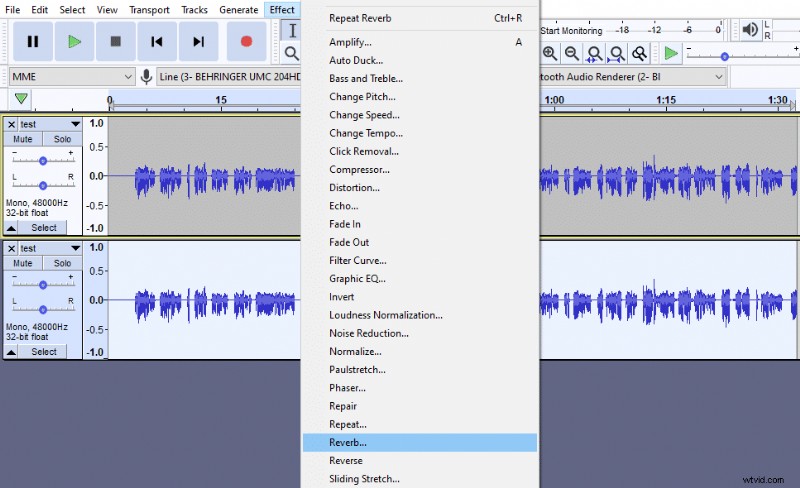Click second track gain slider
Viewport: 800px width, 488px height.
point(43,284)
